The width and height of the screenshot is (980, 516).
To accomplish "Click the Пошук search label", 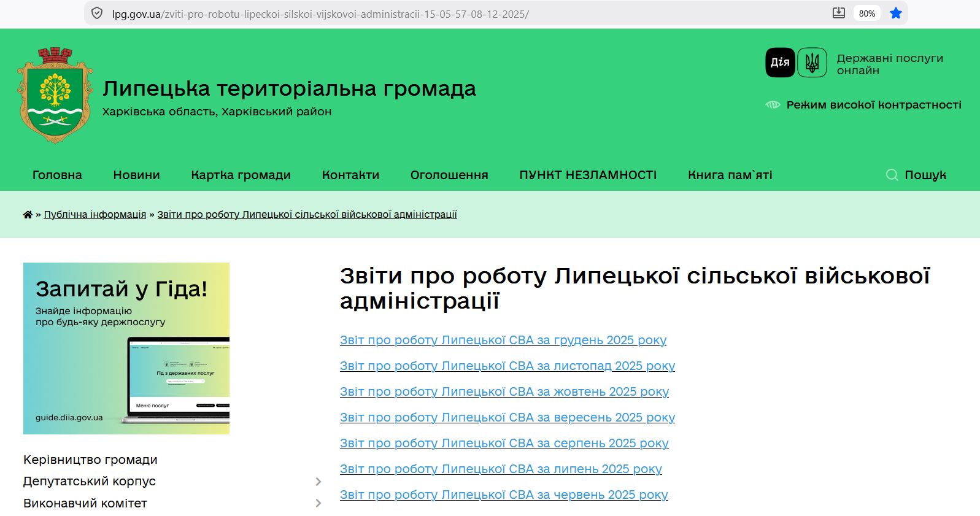I will point(925,175).
